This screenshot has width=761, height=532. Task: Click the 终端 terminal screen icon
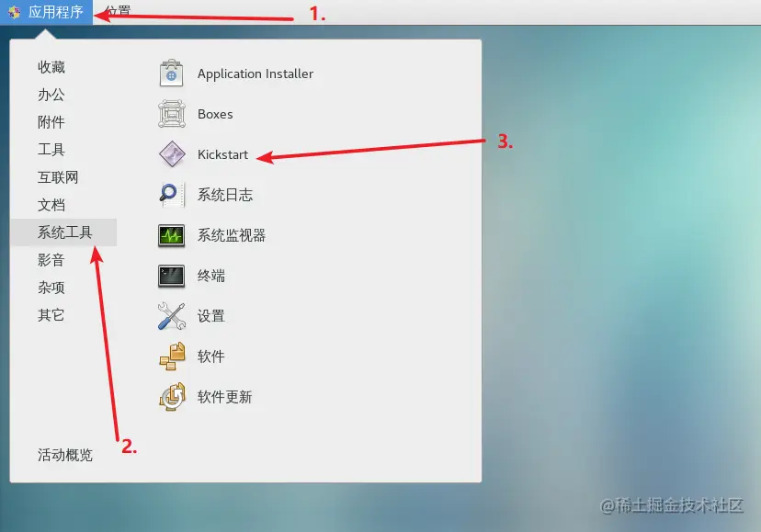click(171, 276)
